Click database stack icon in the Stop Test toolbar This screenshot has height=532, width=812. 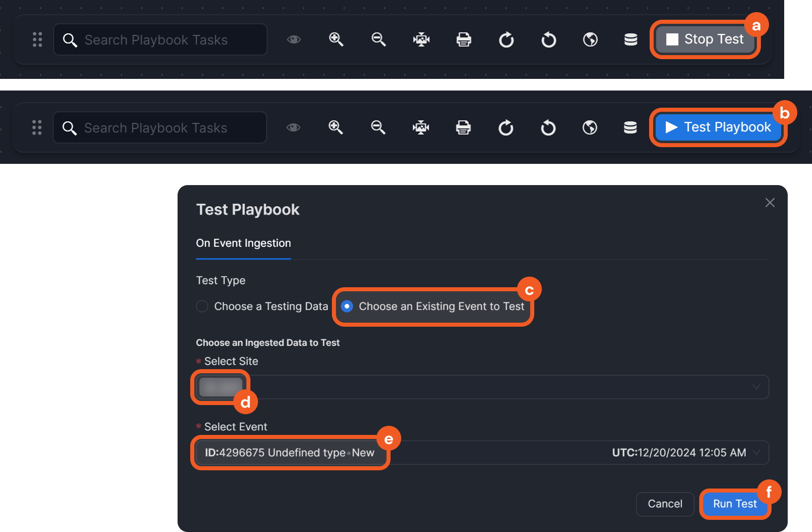pyautogui.click(x=630, y=39)
